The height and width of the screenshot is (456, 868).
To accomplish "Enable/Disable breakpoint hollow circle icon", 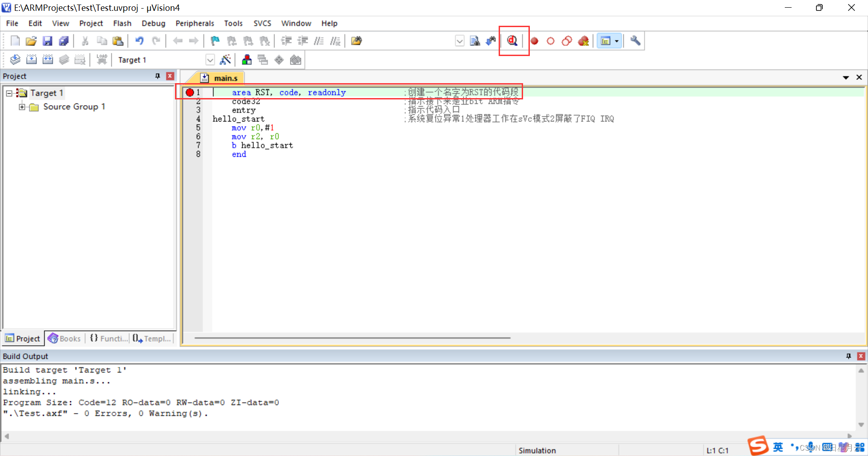I will [x=550, y=41].
